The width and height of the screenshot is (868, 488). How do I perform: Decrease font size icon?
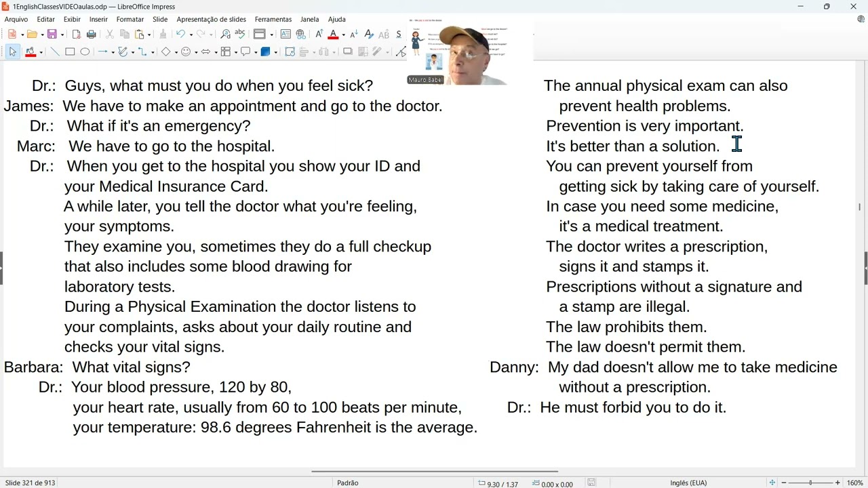click(353, 34)
